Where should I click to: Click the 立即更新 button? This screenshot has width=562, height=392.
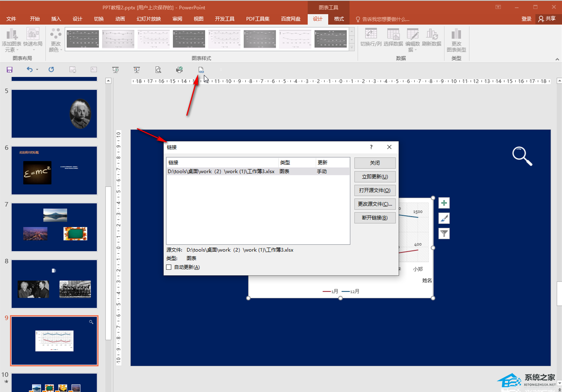click(375, 177)
